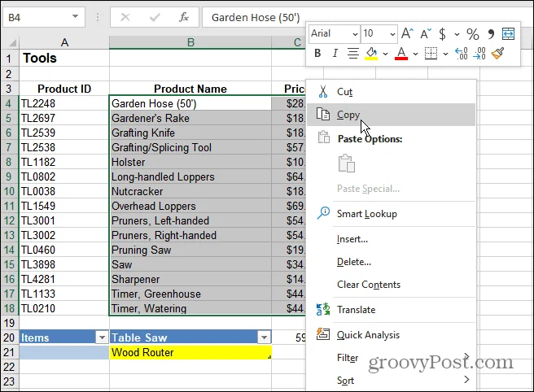The image size is (534, 392).
Task: Expand the borders dropdown arrow
Action: [x=445, y=54]
